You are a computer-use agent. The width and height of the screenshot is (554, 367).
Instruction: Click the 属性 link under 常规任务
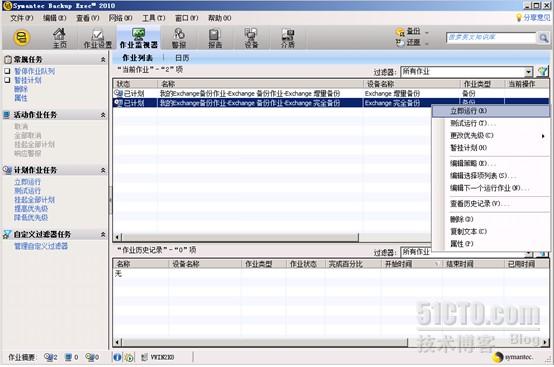(x=21, y=98)
